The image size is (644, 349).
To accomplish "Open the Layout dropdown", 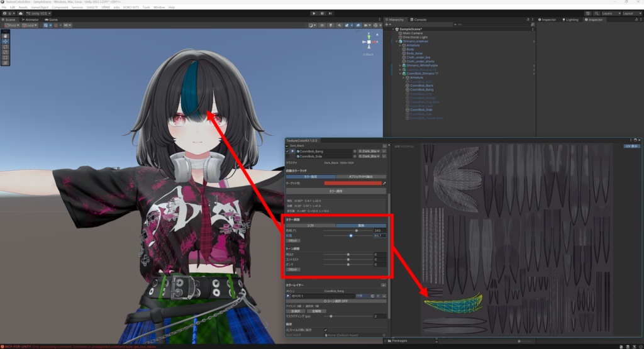I will pos(631,13).
